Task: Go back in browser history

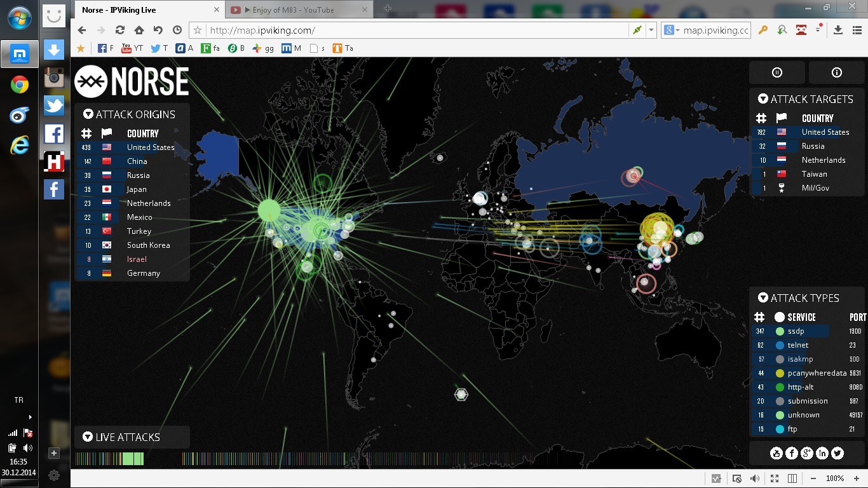Action: tap(82, 30)
